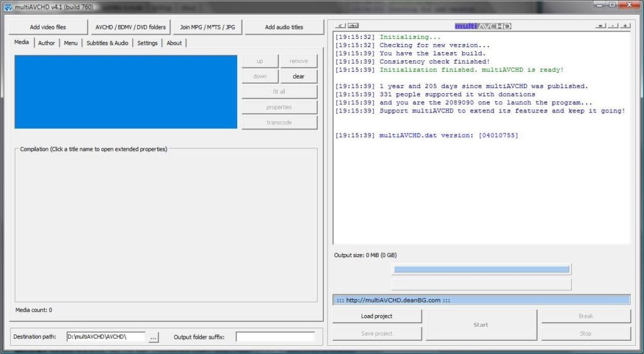Viewport: 644px width, 354px height.
Task: Click the large Start button
Action: click(481, 325)
